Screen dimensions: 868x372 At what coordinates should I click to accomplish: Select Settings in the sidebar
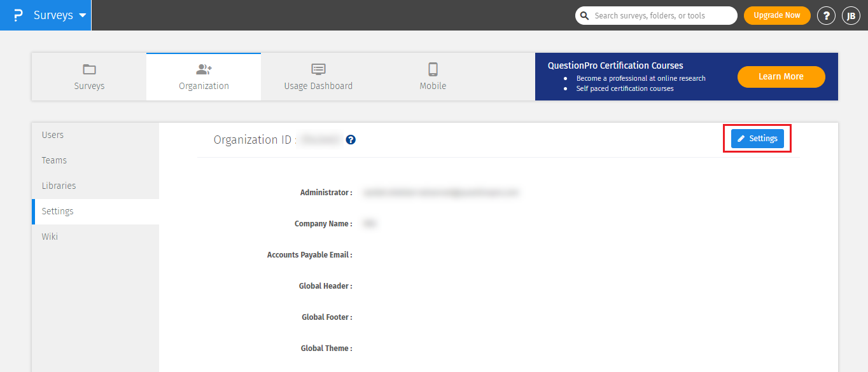95,211
